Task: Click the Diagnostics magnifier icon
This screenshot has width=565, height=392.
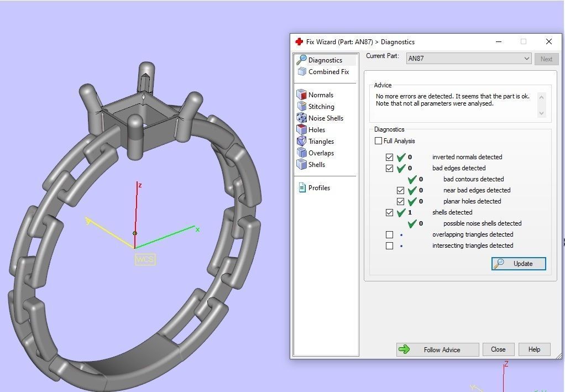Action: coord(301,60)
